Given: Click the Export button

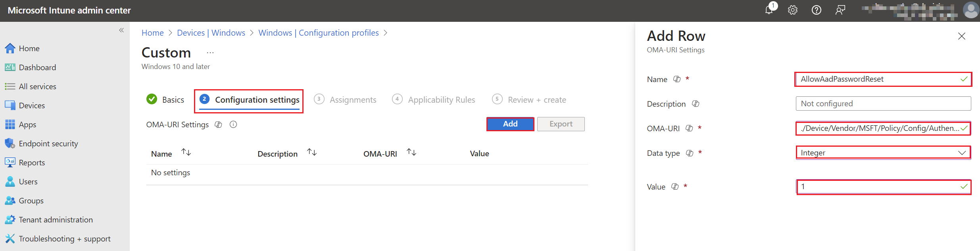Looking at the screenshot, I should [x=561, y=124].
